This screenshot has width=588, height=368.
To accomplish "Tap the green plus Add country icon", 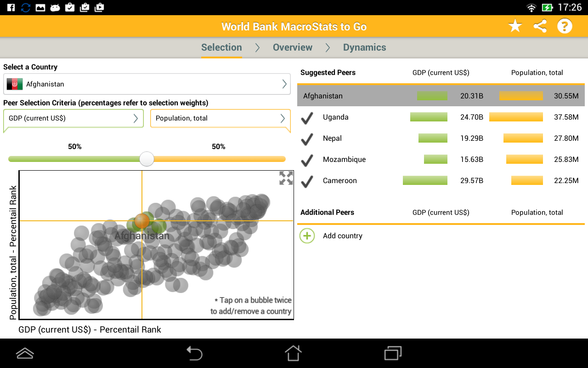I will pyautogui.click(x=307, y=236).
